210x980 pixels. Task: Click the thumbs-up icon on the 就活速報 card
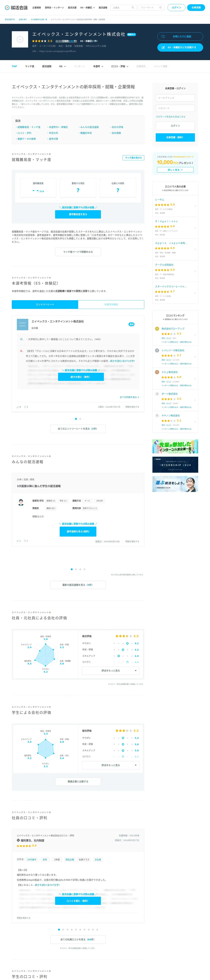[x=17, y=541]
